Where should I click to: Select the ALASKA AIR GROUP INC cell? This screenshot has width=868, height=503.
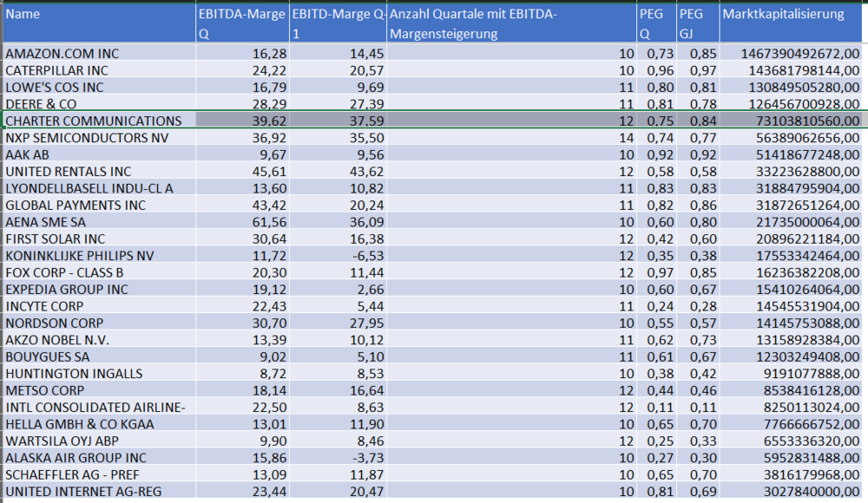click(99, 458)
